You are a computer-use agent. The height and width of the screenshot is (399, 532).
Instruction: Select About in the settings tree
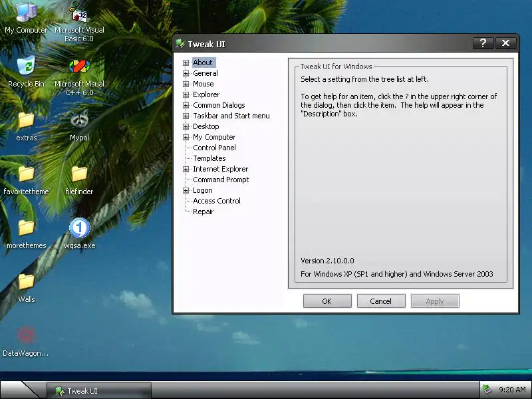[x=203, y=63]
